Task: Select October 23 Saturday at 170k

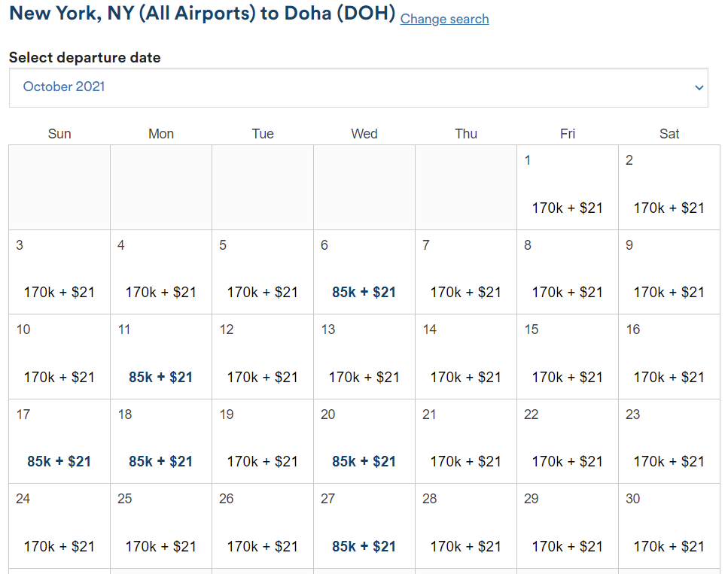Action: tap(669, 440)
